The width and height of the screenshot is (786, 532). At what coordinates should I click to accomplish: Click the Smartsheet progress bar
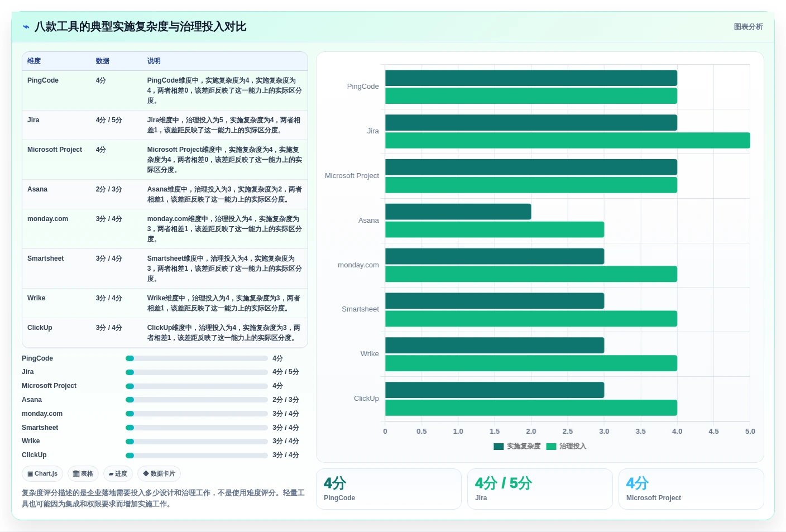tap(196, 428)
